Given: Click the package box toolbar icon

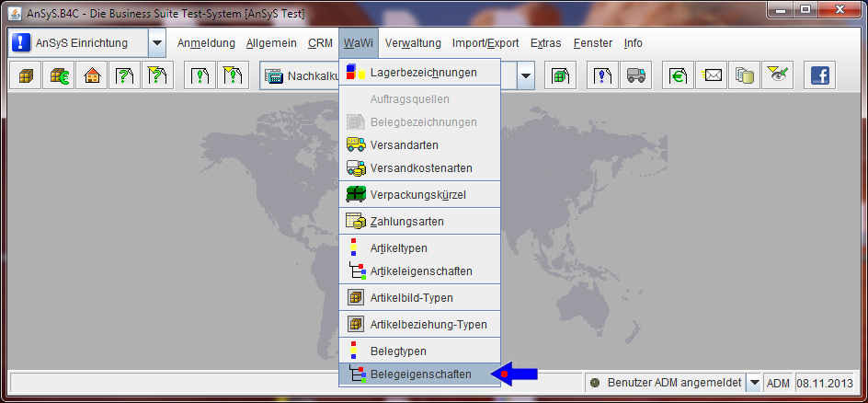Looking at the screenshot, I should point(25,76).
